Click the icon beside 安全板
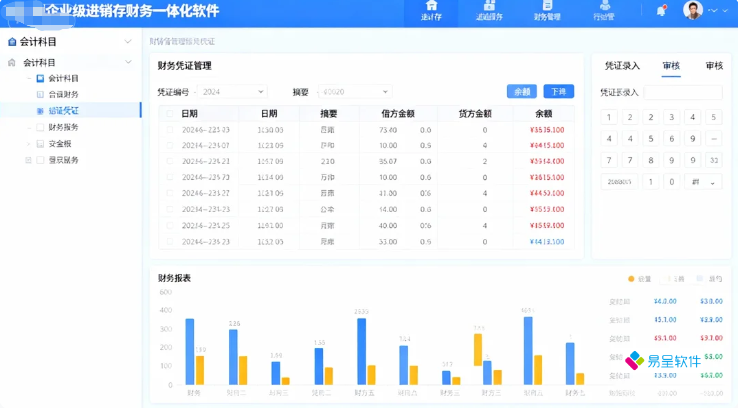The image size is (738, 408). pos(40,144)
